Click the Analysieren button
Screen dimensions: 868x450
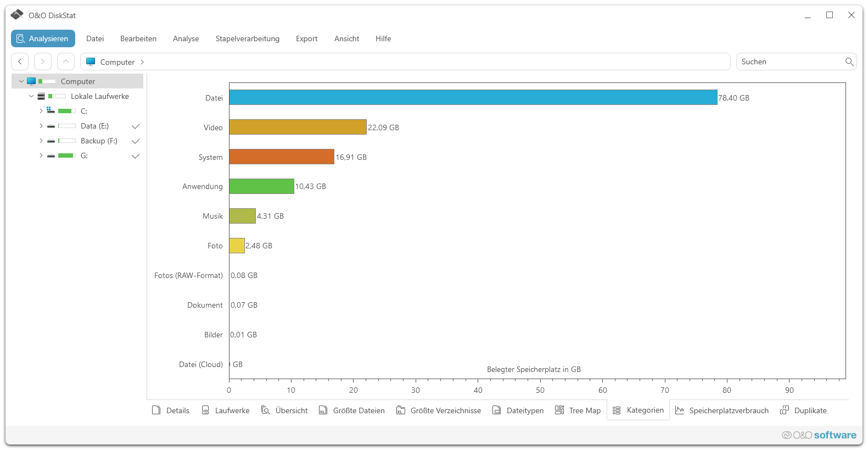tap(43, 38)
